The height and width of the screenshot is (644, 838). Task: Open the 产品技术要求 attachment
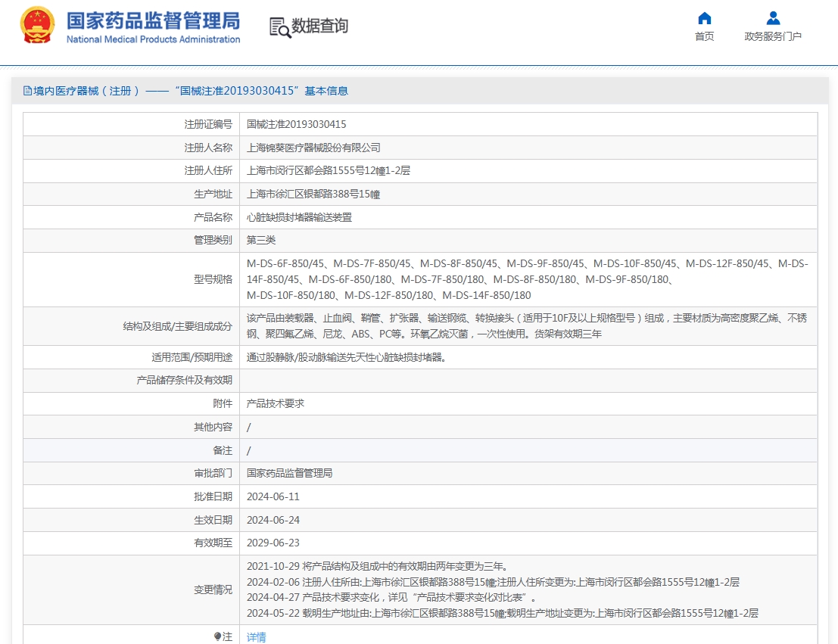point(276,403)
